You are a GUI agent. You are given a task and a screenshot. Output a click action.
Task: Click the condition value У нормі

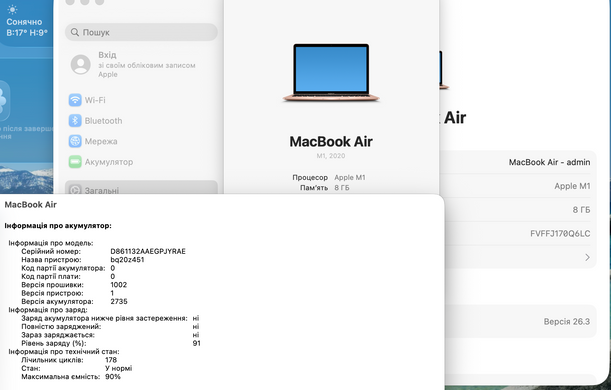pos(118,368)
